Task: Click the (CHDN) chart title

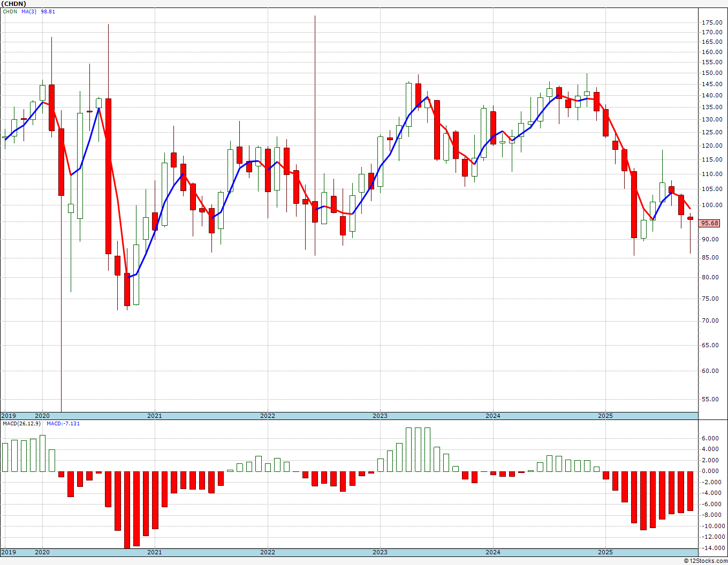Action: coord(14,4)
